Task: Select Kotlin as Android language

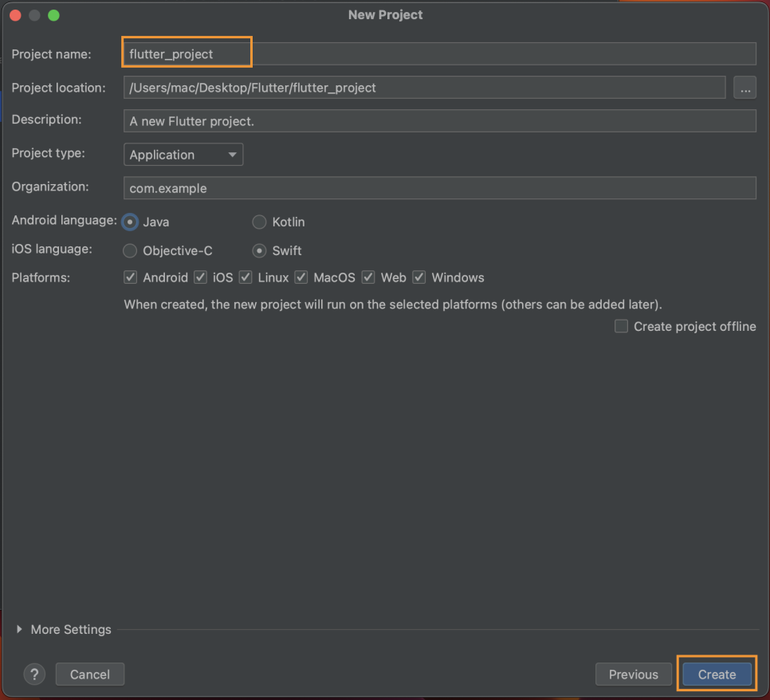Action: 259,222
